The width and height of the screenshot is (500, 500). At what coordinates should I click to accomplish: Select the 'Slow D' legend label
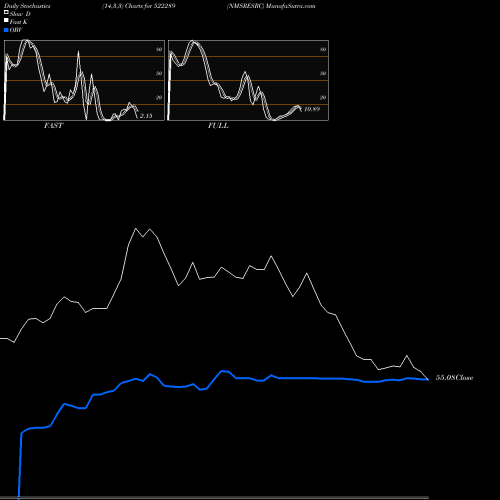pos(20,14)
